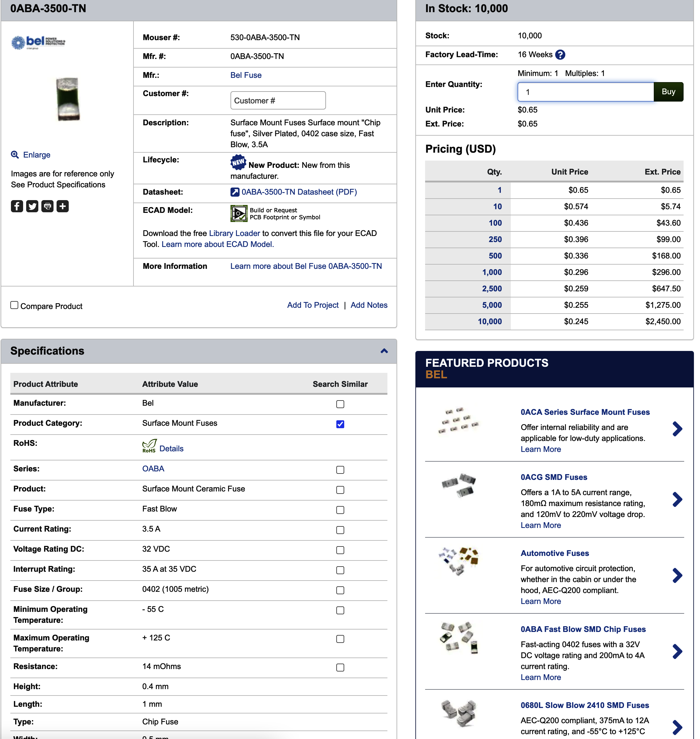Open 0ABA Fast Blow chevron arrow
Screen dimensions: 700x739
tap(677, 652)
